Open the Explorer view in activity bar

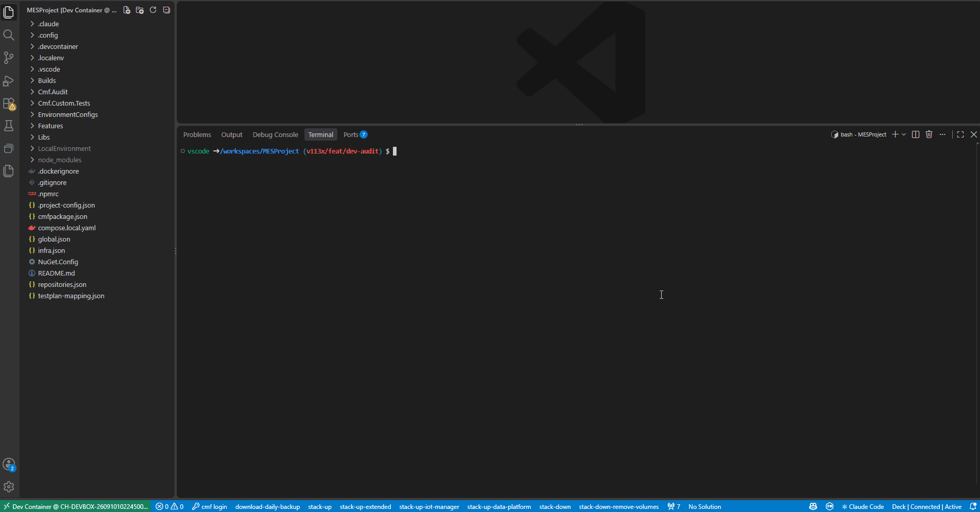coord(9,12)
